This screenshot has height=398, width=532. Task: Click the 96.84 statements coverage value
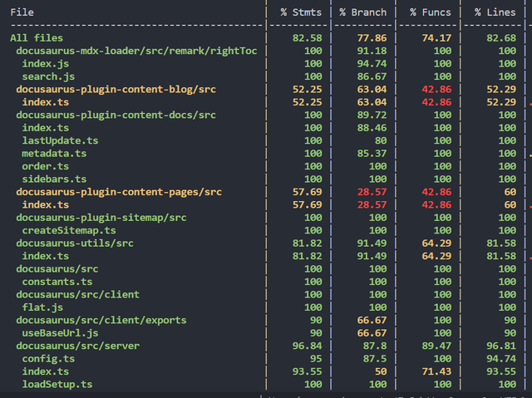tap(308, 346)
